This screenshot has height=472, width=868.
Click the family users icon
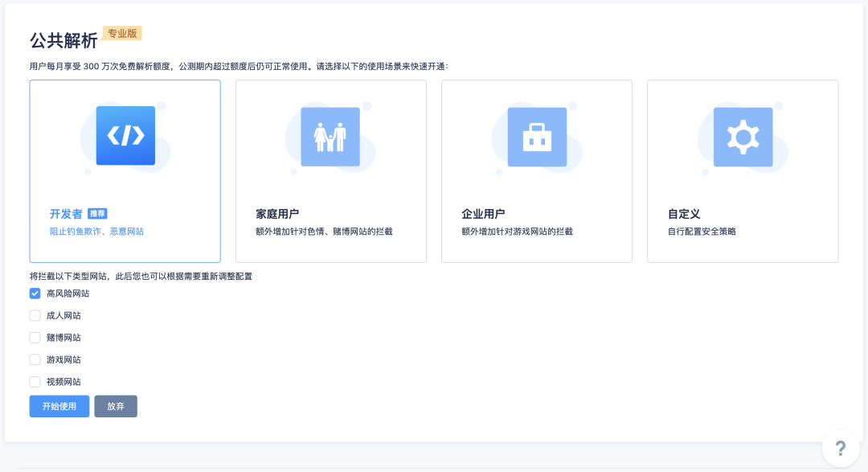click(x=330, y=137)
